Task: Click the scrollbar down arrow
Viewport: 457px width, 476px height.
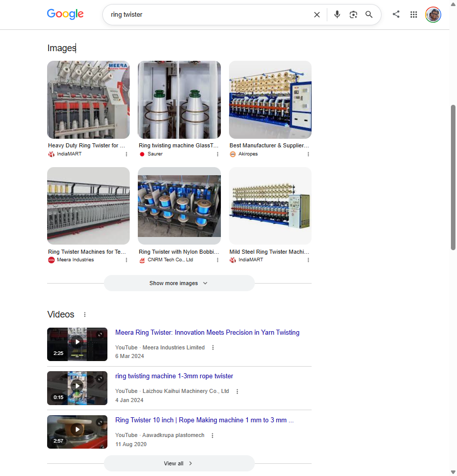Action: 453,472
